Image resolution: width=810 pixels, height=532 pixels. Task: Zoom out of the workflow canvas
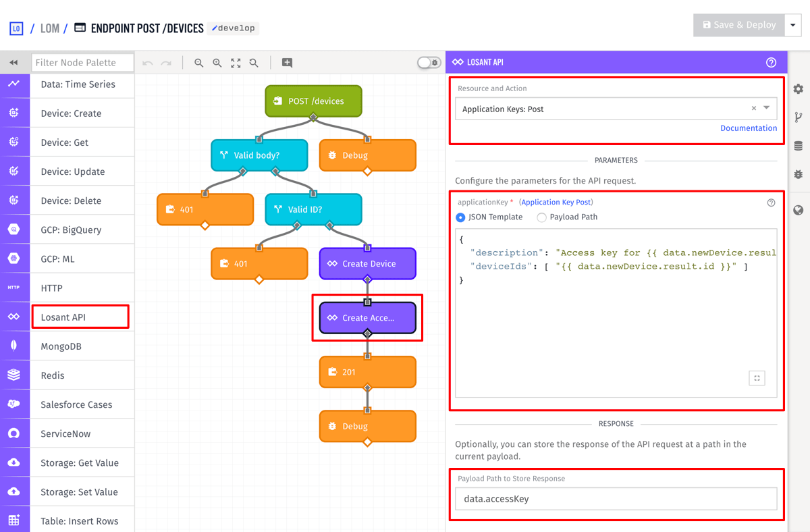(198, 63)
